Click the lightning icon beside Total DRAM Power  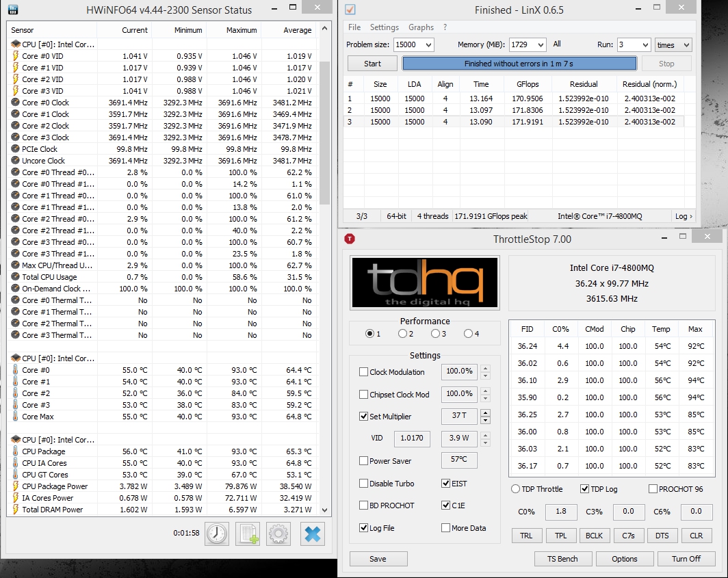(x=15, y=510)
